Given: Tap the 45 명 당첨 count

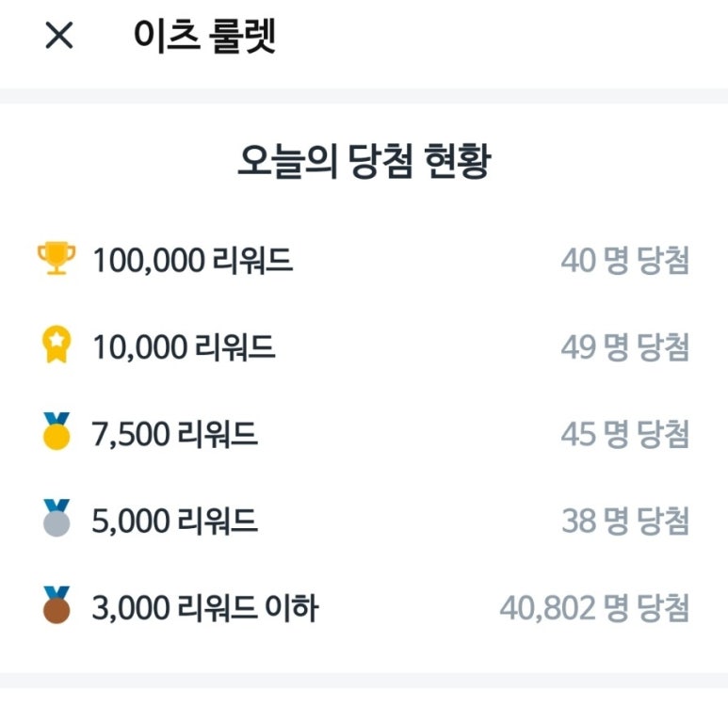Looking at the screenshot, I should [624, 434].
